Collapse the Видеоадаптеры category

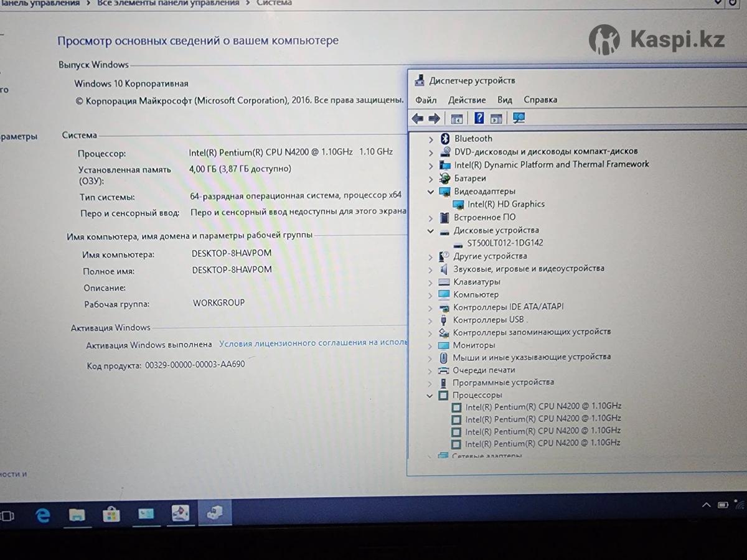[431, 192]
